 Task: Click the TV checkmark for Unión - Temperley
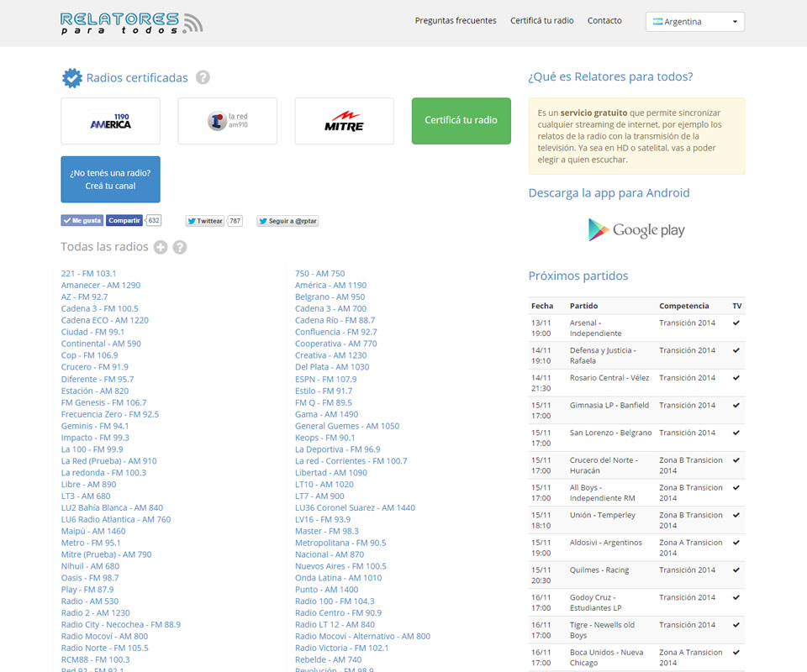click(x=736, y=515)
